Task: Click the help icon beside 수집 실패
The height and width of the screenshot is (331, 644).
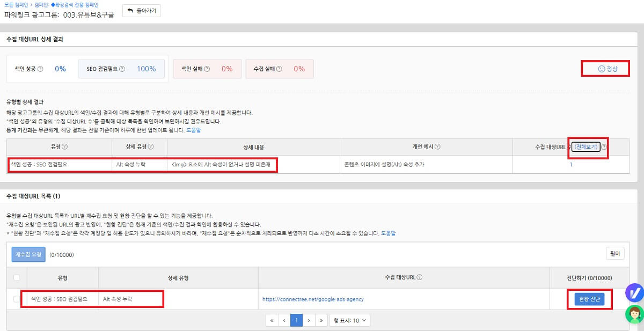Action: [x=279, y=68]
